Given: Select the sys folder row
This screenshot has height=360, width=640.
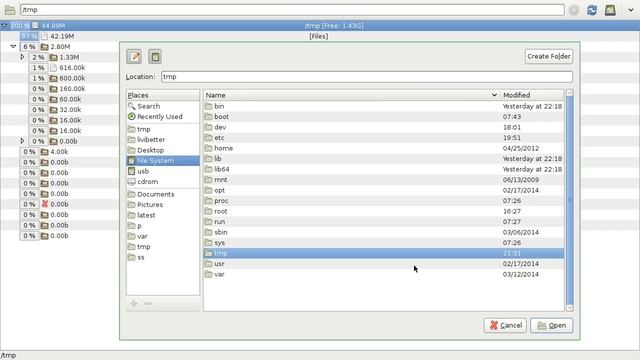Looking at the screenshot, I should tap(384, 243).
